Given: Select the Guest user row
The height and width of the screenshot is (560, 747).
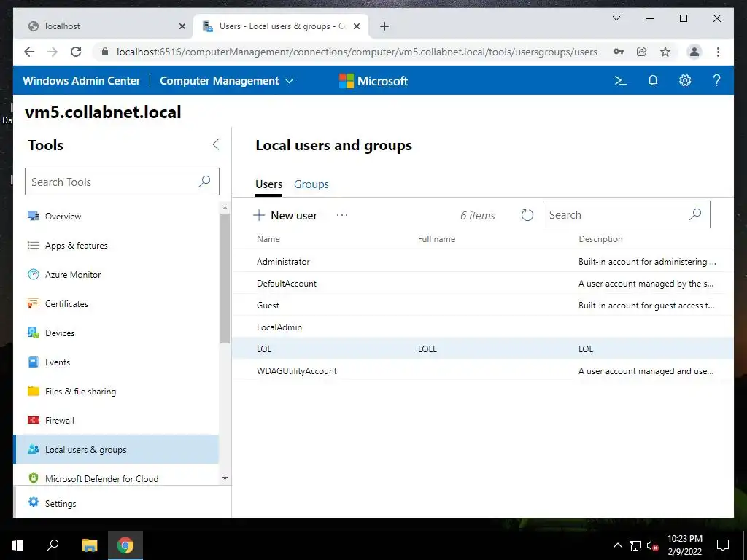Looking at the screenshot, I should (483, 306).
